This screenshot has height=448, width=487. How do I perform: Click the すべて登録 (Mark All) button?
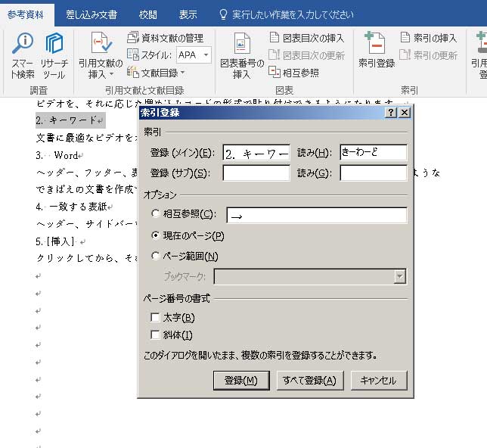pos(310,380)
